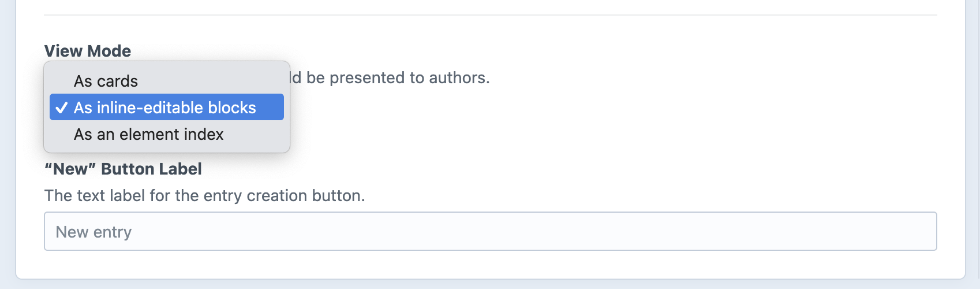Click the entry creation button help text
This screenshot has height=289, width=980.
tap(204, 195)
